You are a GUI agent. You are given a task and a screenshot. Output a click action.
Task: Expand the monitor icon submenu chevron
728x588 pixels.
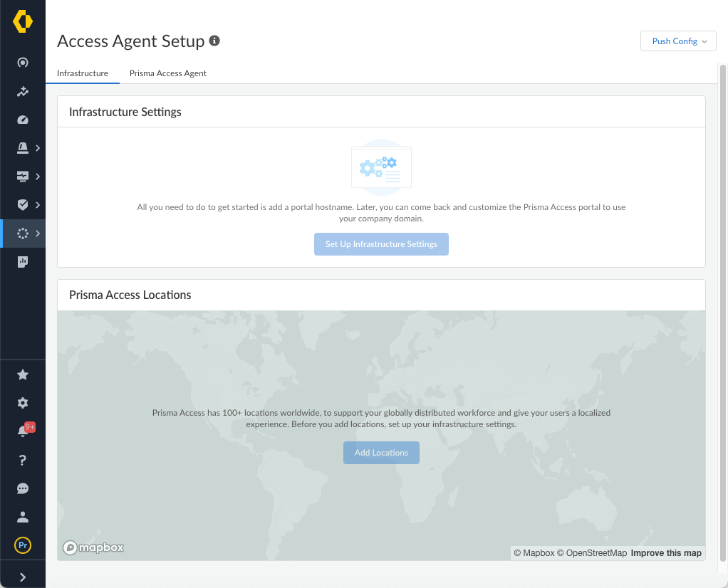[x=38, y=177]
